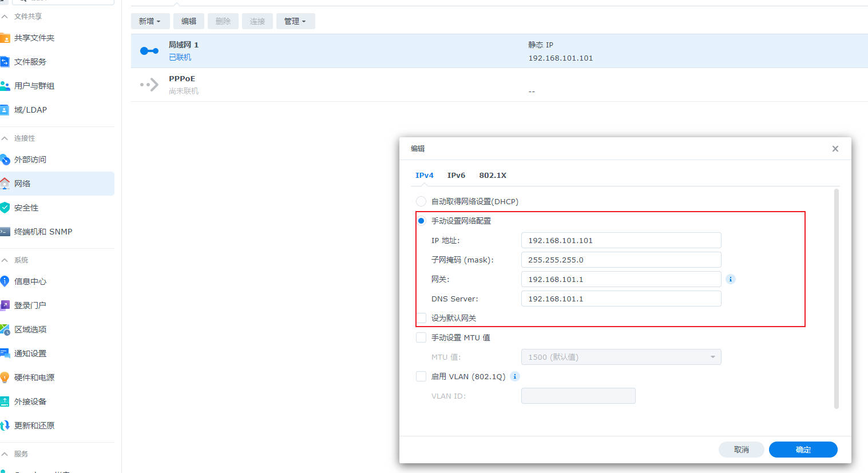Image resolution: width=868 pixels, height=473 pixels.
Task: Open the Login Portal (登录门户) icon
Action: tap(5, 305)
